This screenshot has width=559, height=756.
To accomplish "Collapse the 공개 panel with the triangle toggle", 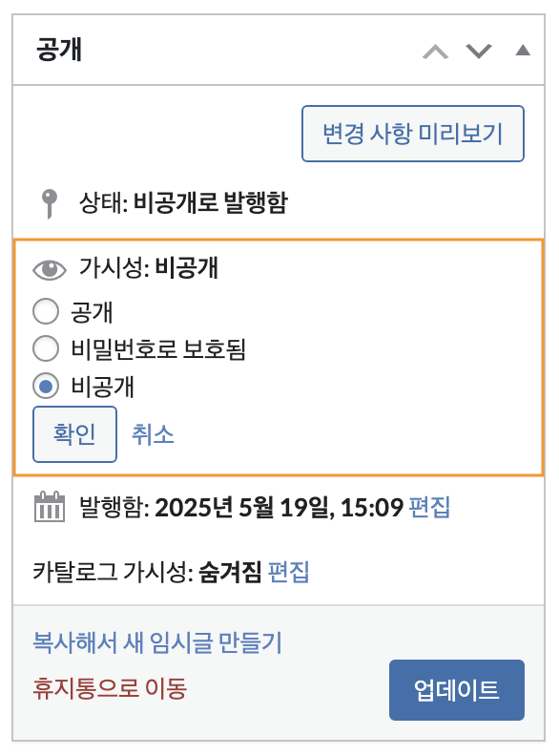I will click(523, 50).
